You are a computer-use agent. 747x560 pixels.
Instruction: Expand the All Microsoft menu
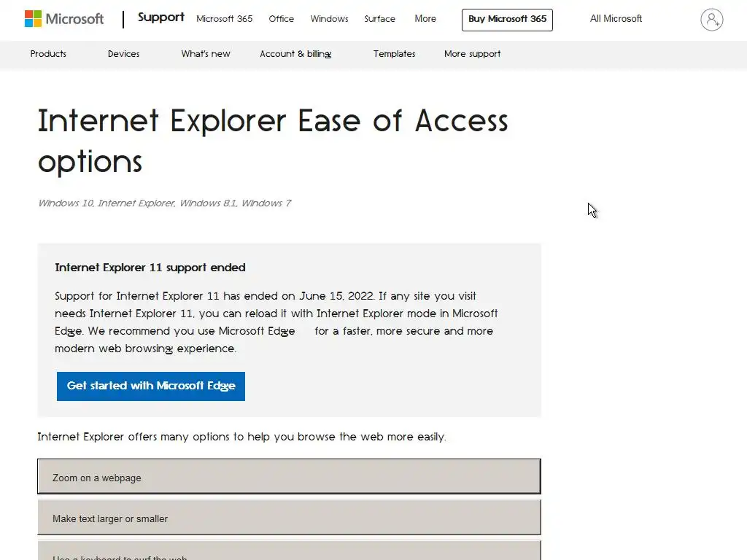[x=616, y=19]
